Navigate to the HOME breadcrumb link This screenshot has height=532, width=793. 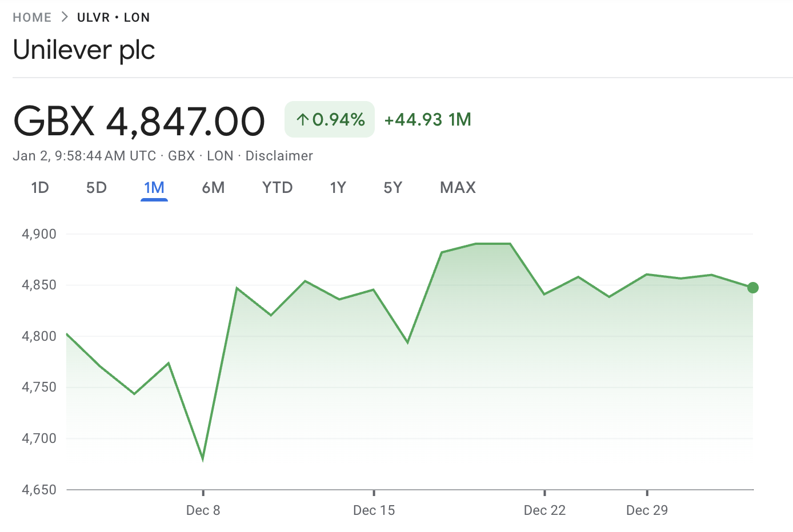click(x=31, y=17)
